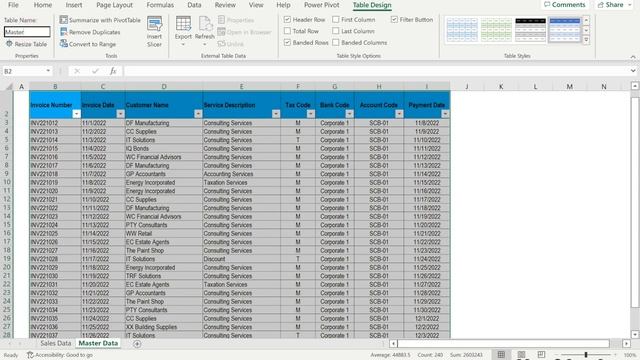This screenshot has height=360, width=640.
Task: Open the Power Pivot ribbon tab
Action: click(x=322, y=5)
